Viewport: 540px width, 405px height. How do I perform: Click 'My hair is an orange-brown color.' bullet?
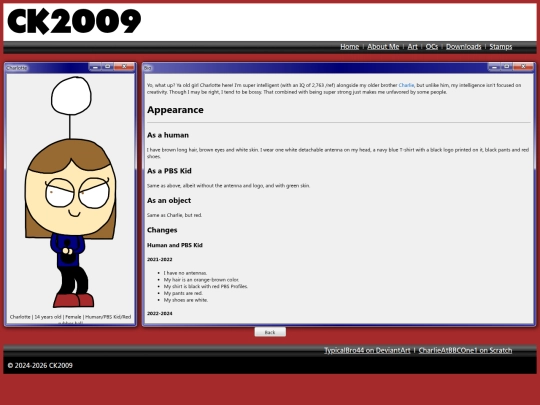tap(201, 280)
